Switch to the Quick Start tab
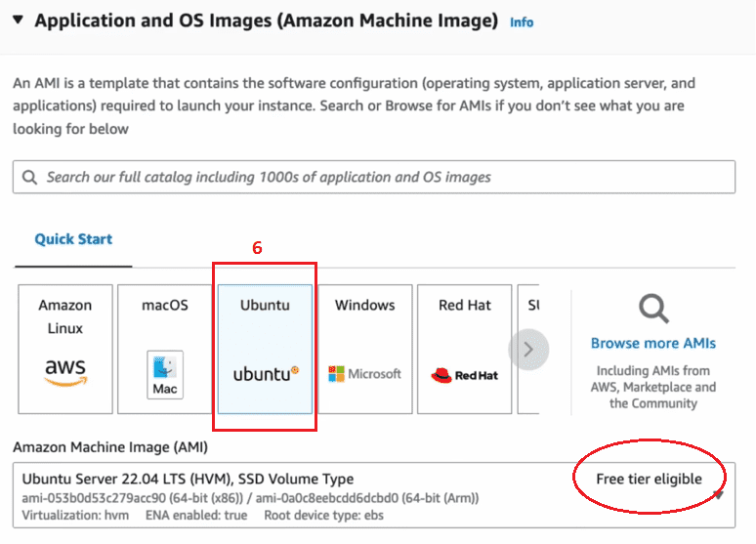Image resolution: width=756 pixels, height=544 pixels. coord(73,239)
